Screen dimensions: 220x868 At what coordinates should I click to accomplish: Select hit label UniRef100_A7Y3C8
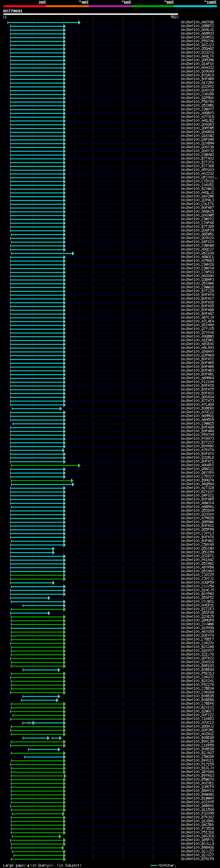[x=197, y=117]
